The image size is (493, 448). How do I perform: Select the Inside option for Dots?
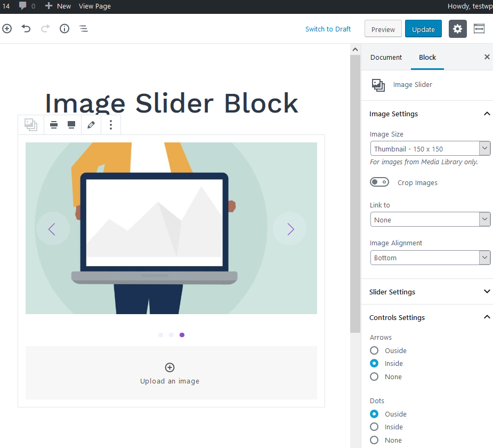pos(374,427)
